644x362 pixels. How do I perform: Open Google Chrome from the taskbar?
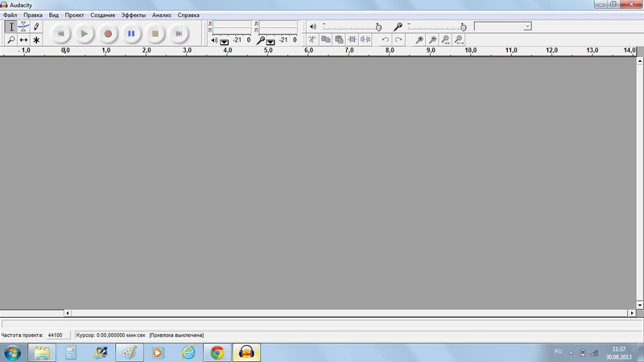(x=217, y=352)
